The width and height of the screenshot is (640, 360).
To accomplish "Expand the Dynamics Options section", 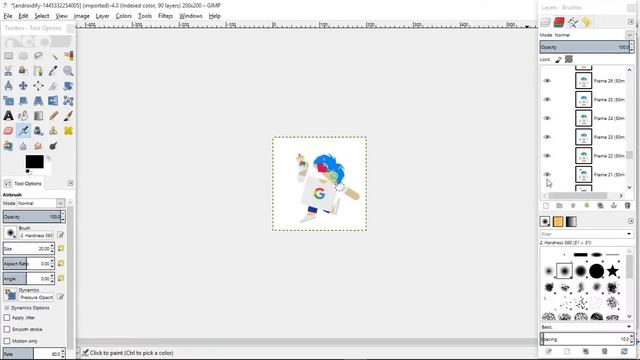I will point(7,308).
